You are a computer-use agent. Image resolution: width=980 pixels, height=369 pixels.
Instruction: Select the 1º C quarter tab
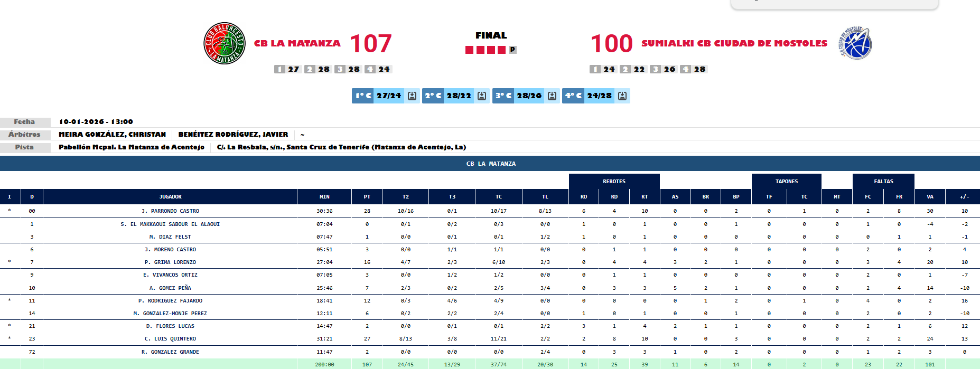tap(363, 96)
